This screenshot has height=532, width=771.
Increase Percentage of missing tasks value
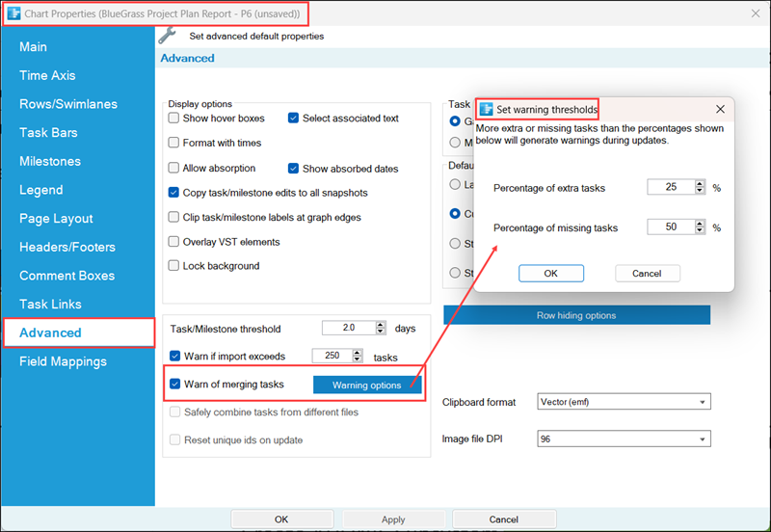pyautogui.click(x=701, y=224)
